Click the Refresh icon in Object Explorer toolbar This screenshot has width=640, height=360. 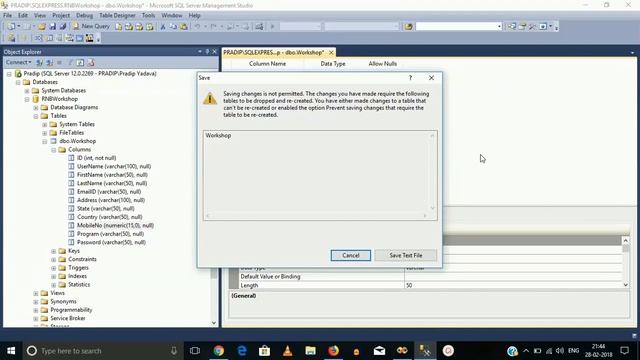click(x=80, y=62)
